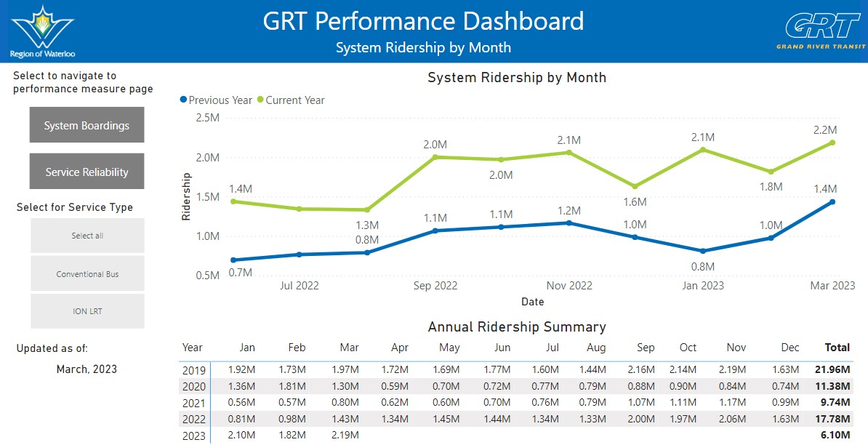This screenshot has height=445, width=868.
Task: Select the green 1.6M data point
Action: pos(635,187)
